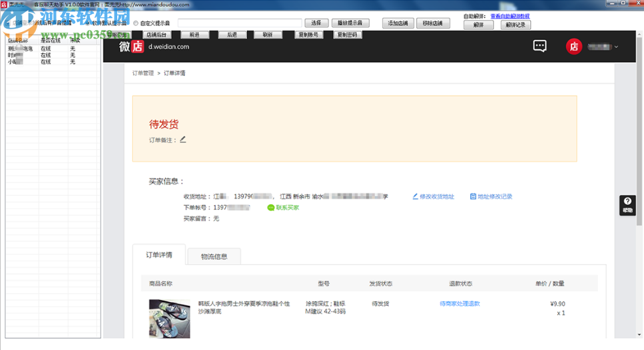
Task: Click the address change record icon
Action: click(x=473, y=197)
